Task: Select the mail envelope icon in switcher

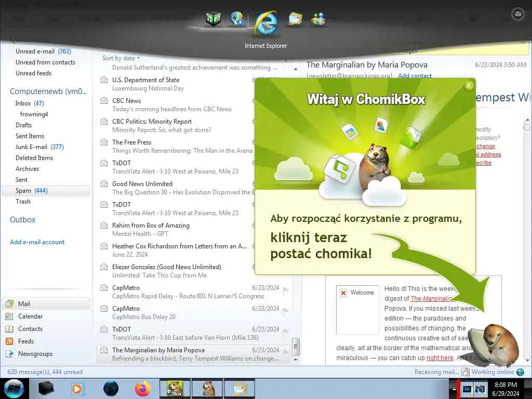Action: tap(295, 18)
